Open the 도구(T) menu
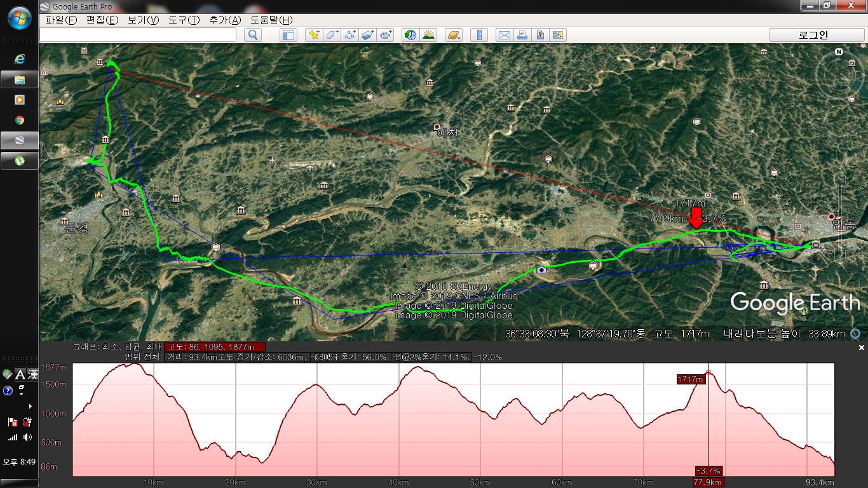The image size is (868, 488). pos(184,20)
